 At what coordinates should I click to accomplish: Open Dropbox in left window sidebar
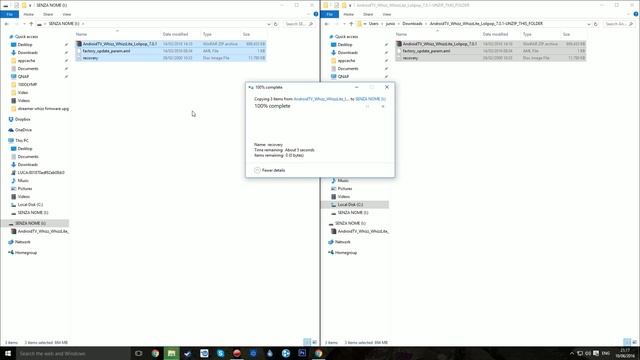[x=22, y=119]
